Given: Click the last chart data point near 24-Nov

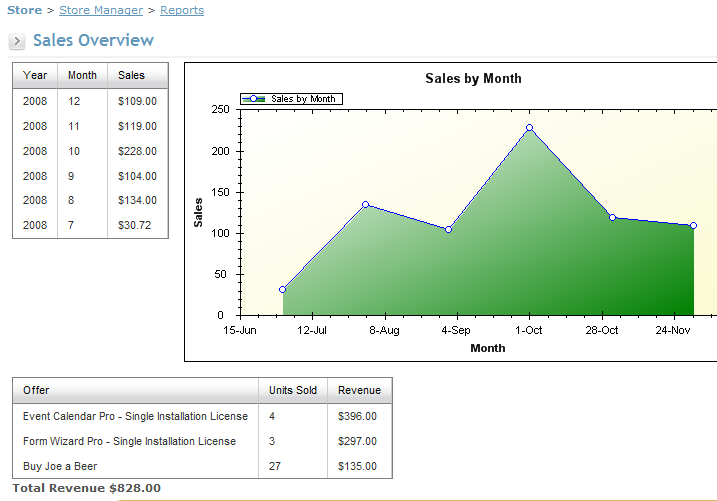Looking at the screenshot, I should pyautogui.click(x=693, y=226).
